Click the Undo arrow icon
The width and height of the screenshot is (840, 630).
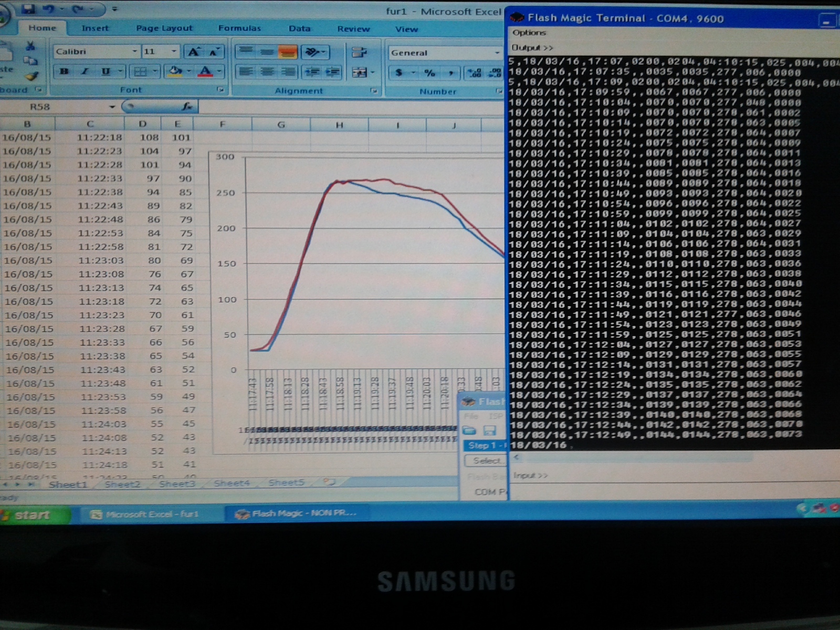coord(49,8)
